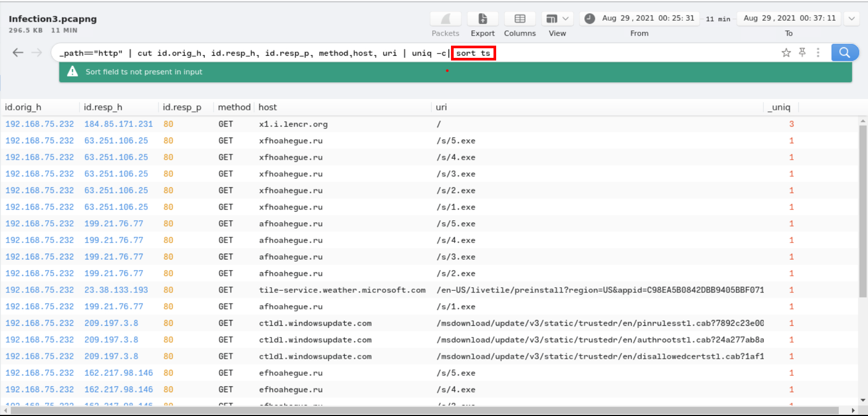Viewport: 868px width, 416px height.
Task: Click the host column header
Action: point(268,107)
